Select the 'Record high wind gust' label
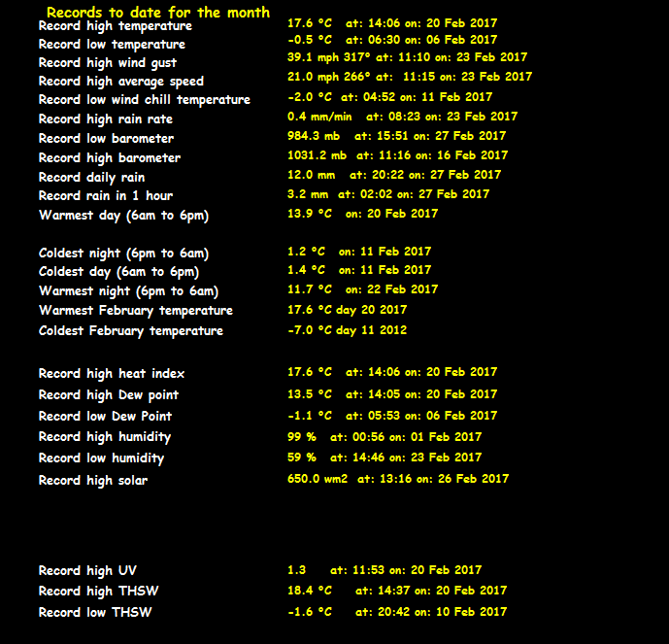The width and height of the screenshot is (669, 644). click(108, 63)
